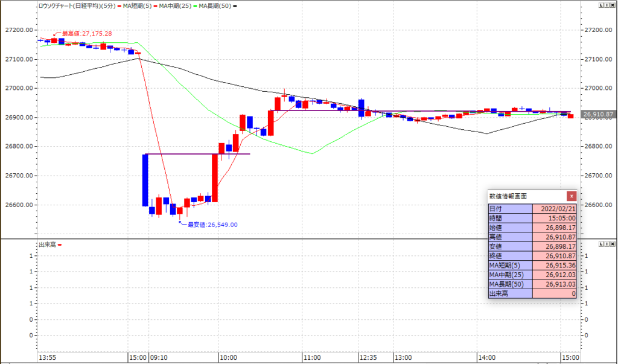
Task: Click the 高値 value 26,910.87
Action: pyautogui.click(x=555, y=237)
